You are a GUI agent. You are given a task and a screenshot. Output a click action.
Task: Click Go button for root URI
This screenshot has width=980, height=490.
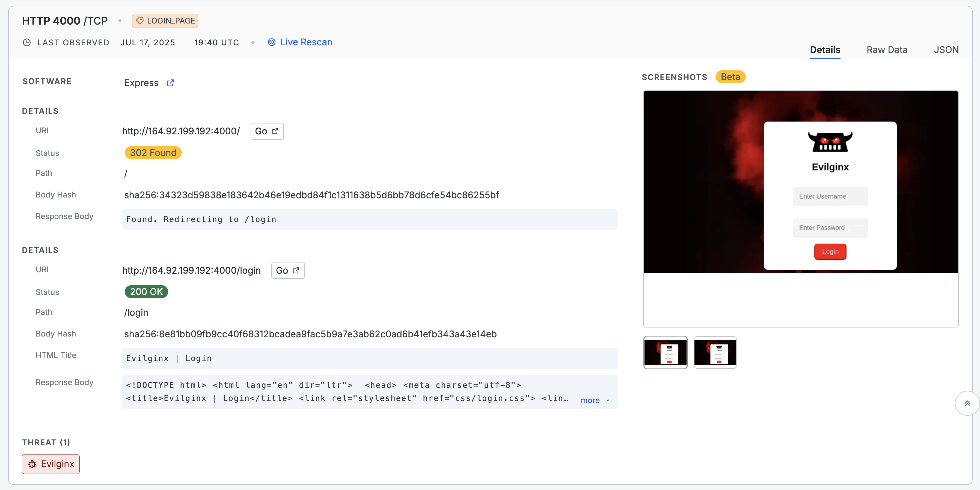coord(267,131)
